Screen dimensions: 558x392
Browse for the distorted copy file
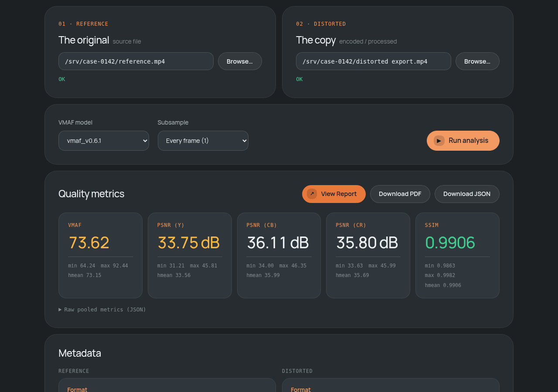coord(477,61)
